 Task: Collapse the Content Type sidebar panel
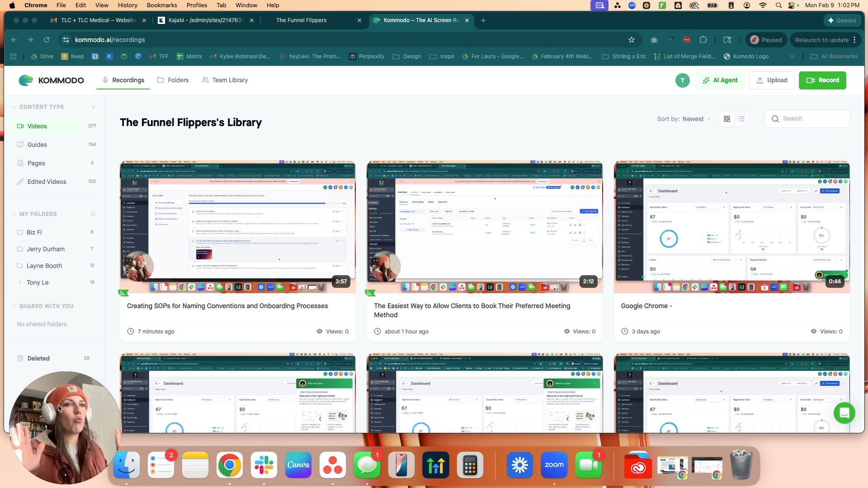(94, 107)
